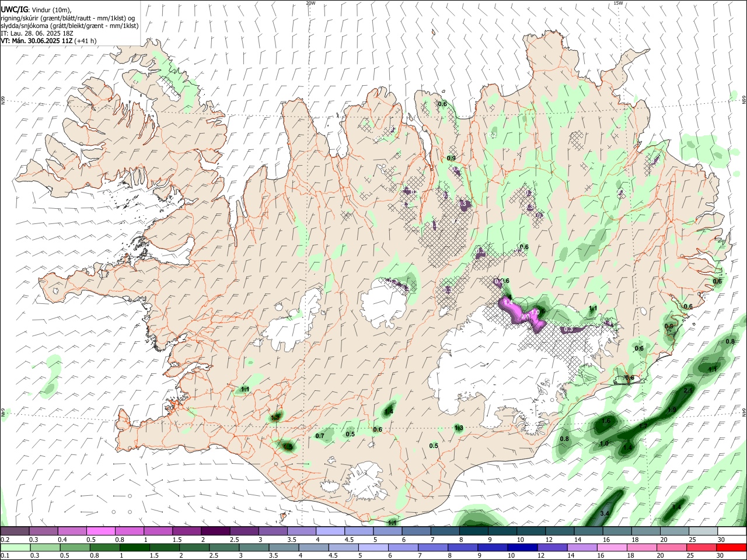The width and height of the screenshot is (747, 560).
Task: Click the crimson 25 rain legend swatch
Action: pos(701,548)
